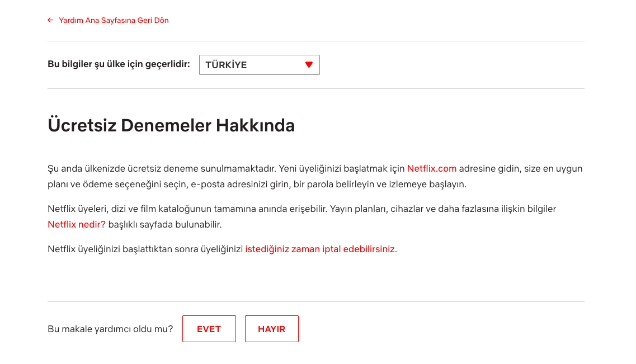The image size is (636, 364).
Task: Click the divider line below the country selector
Action: pyautogui.click(x=315, y=88)
